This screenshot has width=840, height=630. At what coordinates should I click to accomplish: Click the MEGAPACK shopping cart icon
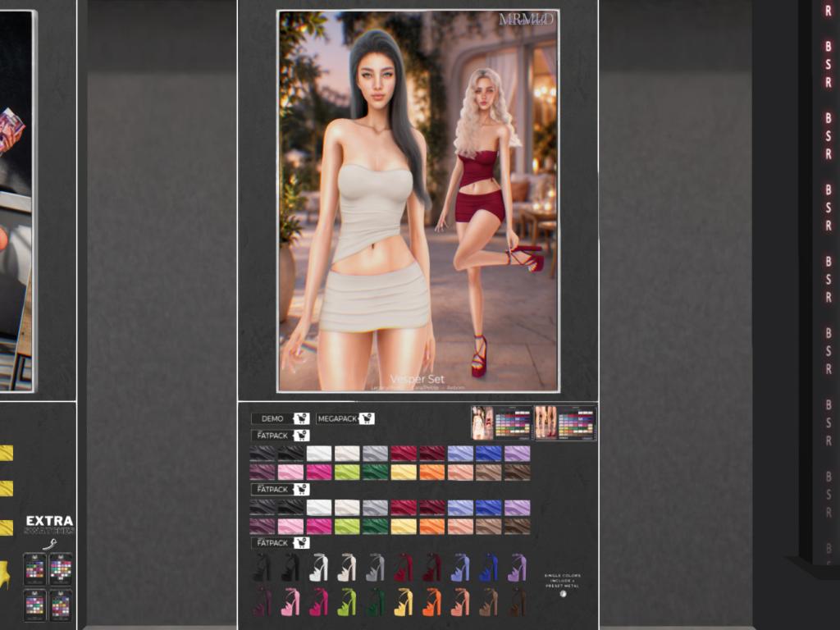tap(367, 418)
